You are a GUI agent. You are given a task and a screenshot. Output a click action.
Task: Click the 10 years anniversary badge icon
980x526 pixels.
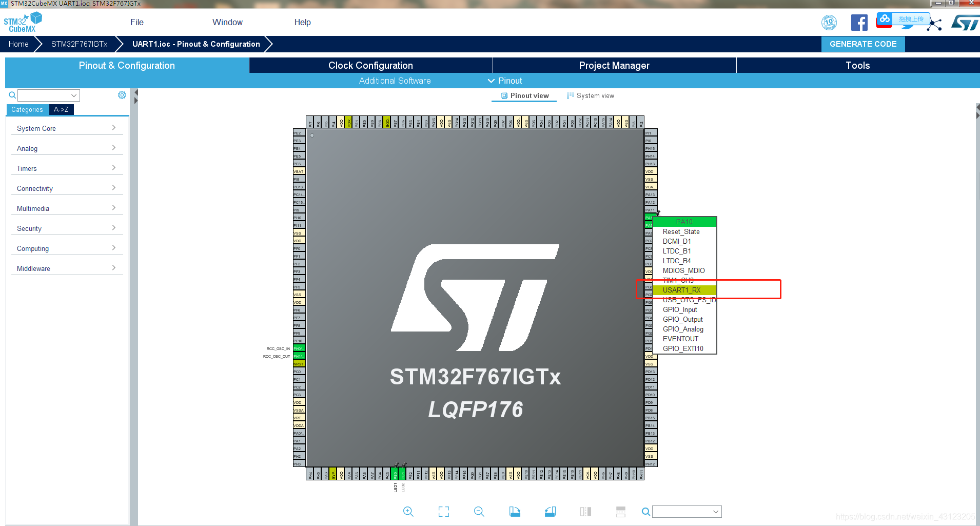[x=829, y=23]
